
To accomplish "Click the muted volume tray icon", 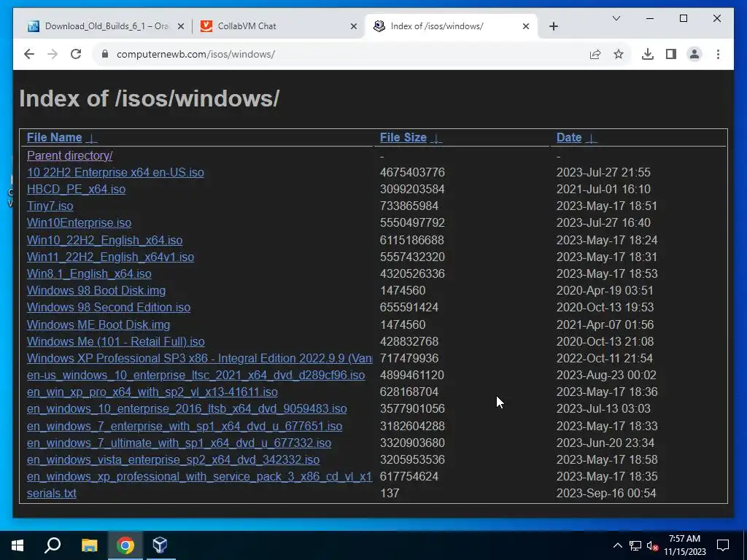I will [653, 545].
